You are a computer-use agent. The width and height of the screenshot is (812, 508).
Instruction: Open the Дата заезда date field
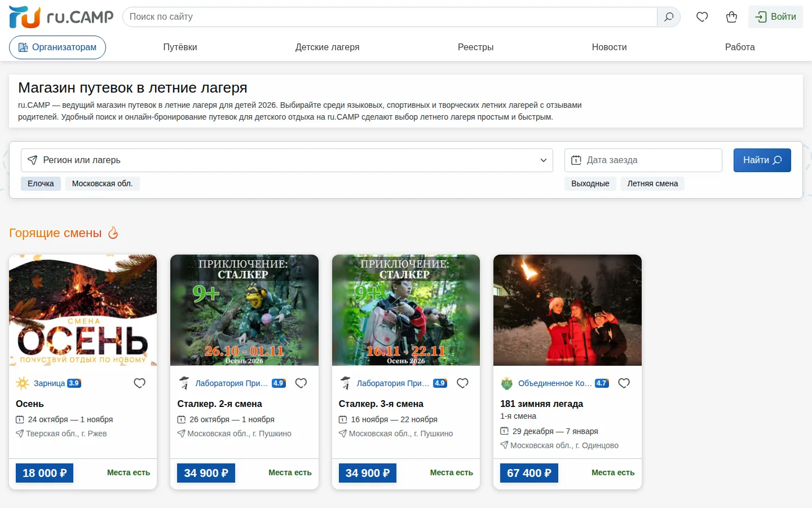[x=643, y=160]
